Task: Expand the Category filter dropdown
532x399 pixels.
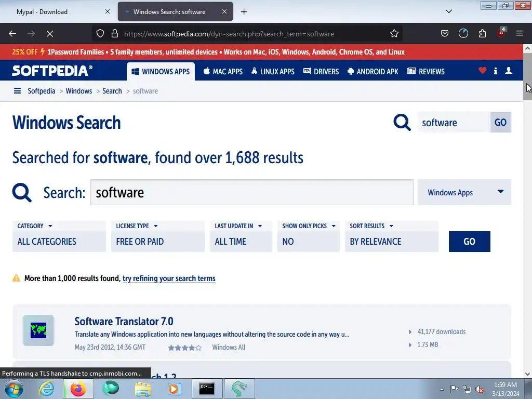Action: (x=59, y=236)
